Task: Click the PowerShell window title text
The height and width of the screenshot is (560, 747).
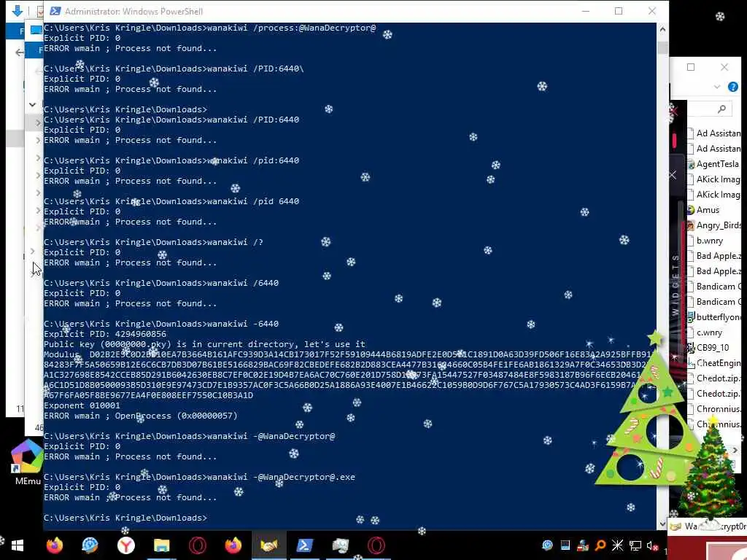Action: 134,11
